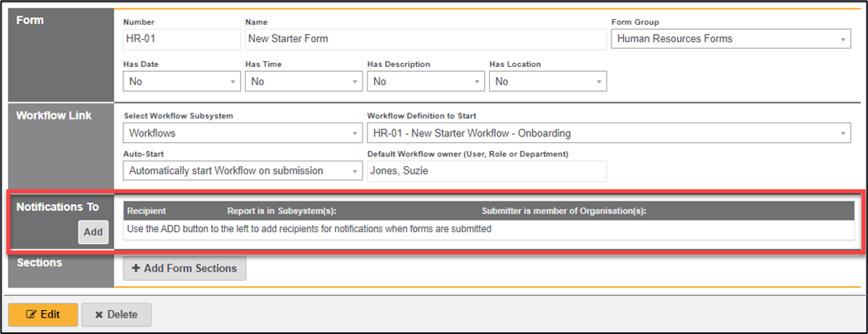Open the Has Location dropdown
The image size is (868, 334).
[548, 81]
